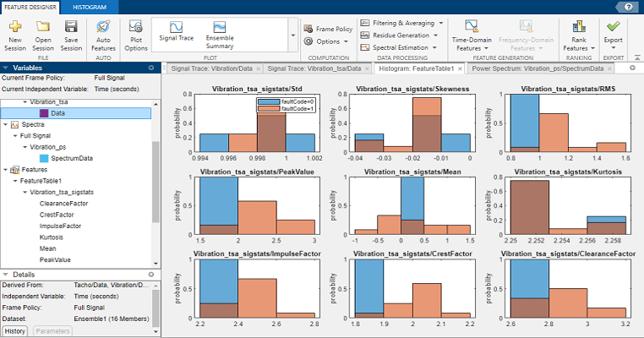Click the Vibration_tsa_sigstats/RMS histogram plot
The image size is (644, 338).
point(568,123)
